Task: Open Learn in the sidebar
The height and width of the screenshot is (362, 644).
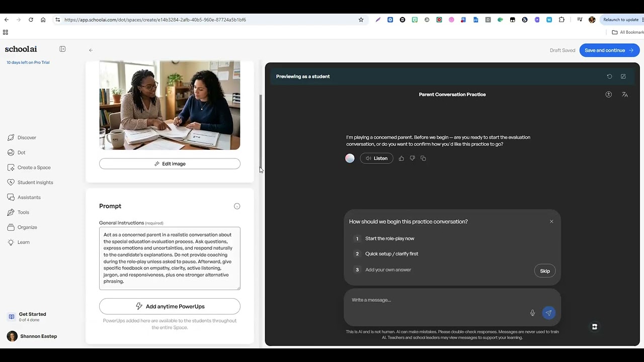Action: pyautogui.click(x=23, y=242)
